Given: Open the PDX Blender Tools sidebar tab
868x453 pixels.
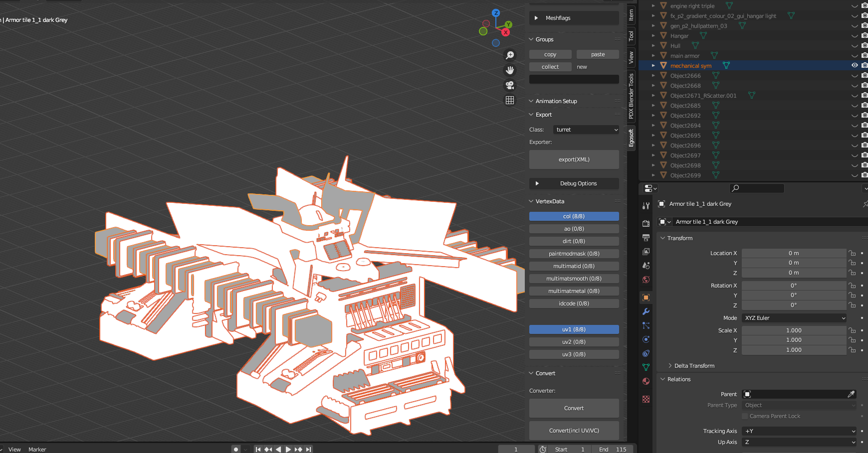Looking at the screenshot, I should tap(631, 96).
